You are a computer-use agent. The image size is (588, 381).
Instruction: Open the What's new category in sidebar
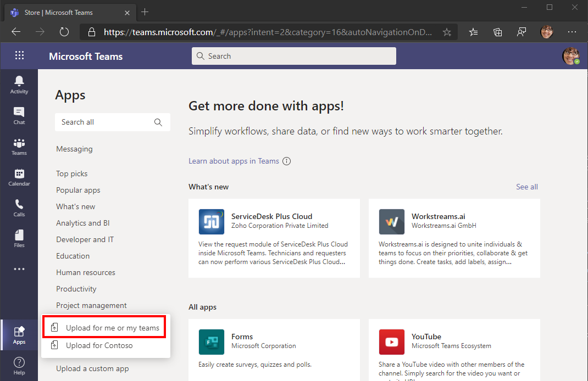pyautogui.click(x=75, y=206)
